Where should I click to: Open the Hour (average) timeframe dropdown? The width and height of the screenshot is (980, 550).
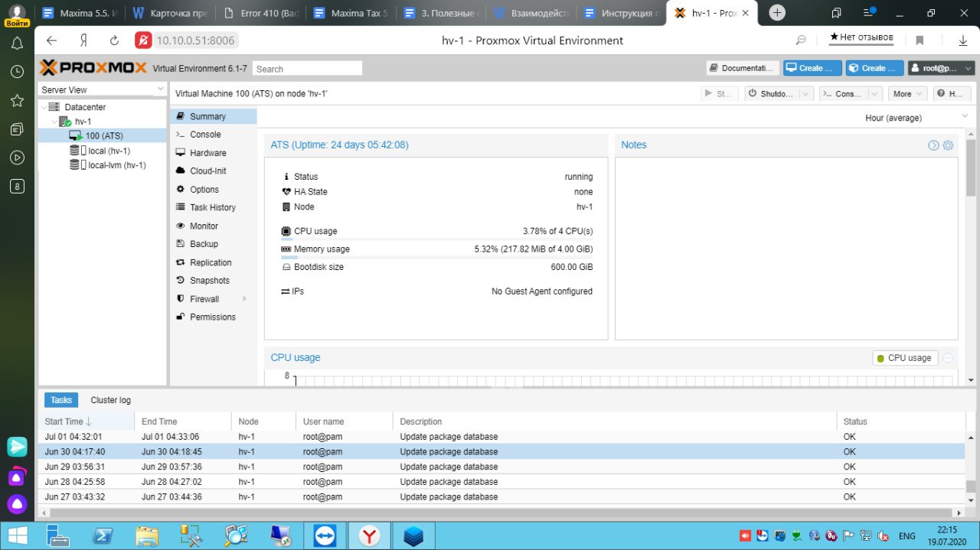click(964, 117)
